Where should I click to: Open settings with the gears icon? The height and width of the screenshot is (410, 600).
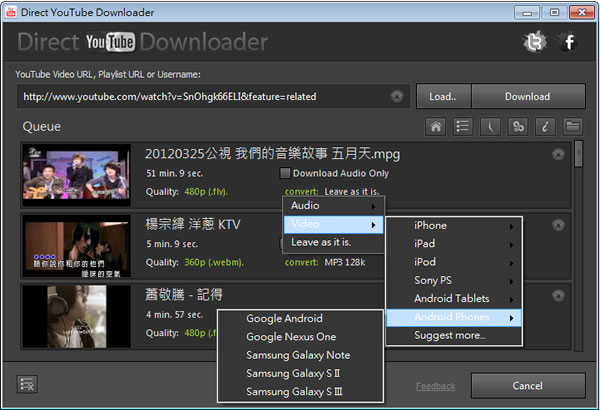pyautogui.click(x=518, y=126)
